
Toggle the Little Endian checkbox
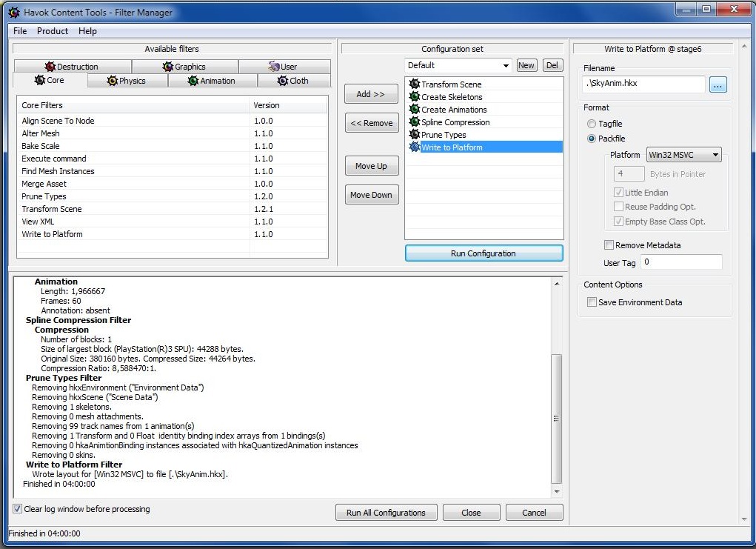(618, 192)
